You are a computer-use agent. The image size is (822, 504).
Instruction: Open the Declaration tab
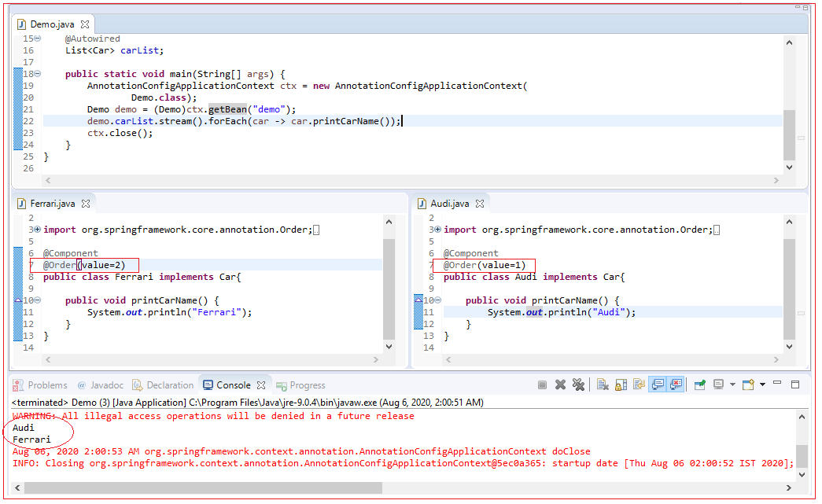[x=163, y=385]
